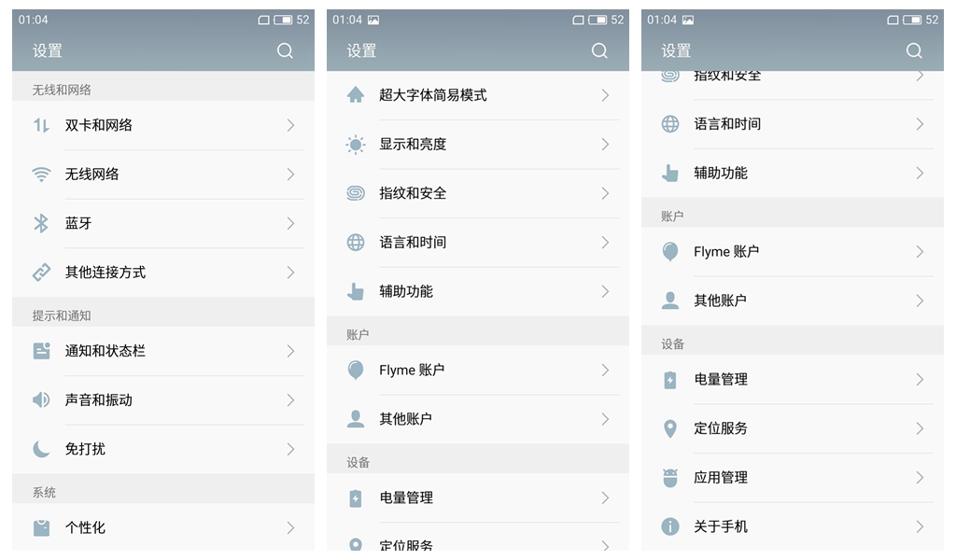Tap the Wi-Fi icon next to 无线网络
The height and width of the screenshot is (560, 956).
click(x=41, y=175)
